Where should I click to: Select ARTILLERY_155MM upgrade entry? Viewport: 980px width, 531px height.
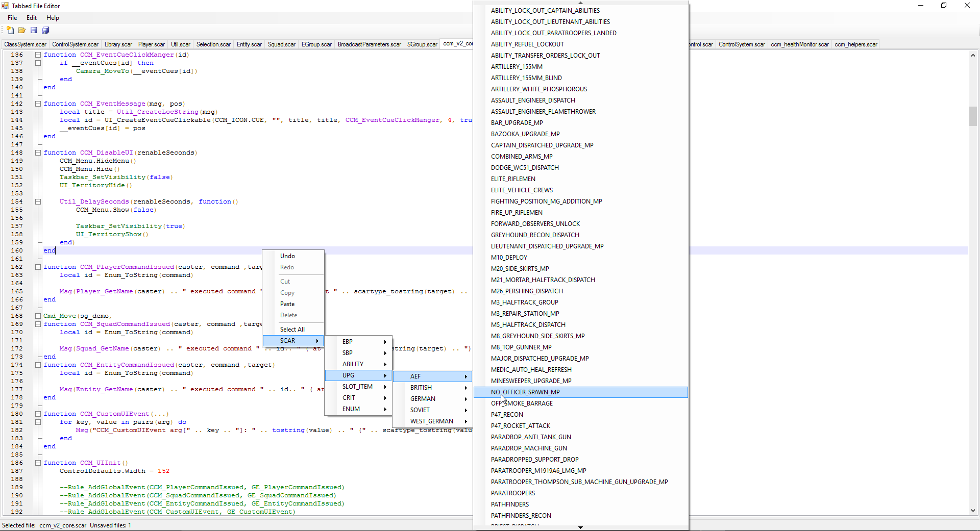click(581, 67)
